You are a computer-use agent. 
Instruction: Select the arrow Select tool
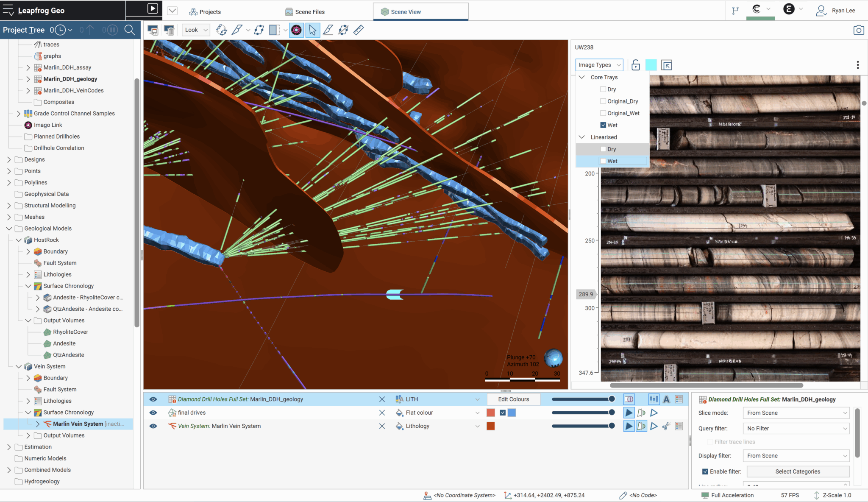312,30
